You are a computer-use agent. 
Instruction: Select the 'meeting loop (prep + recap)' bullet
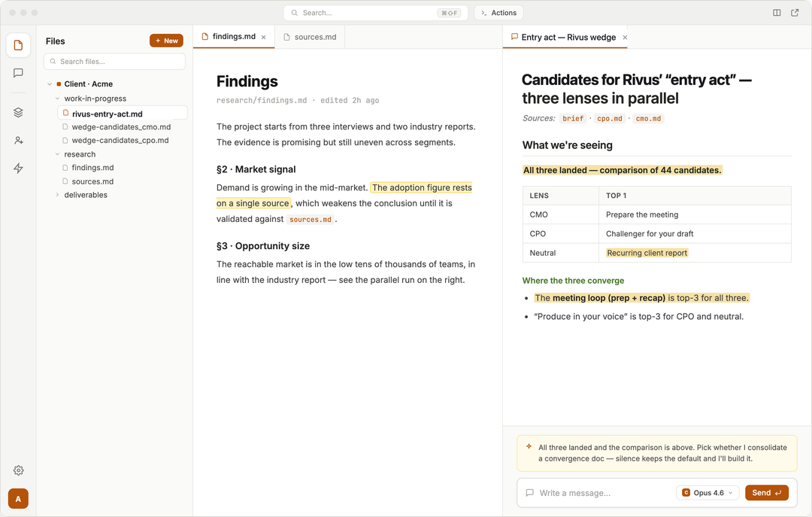[641, 298]
